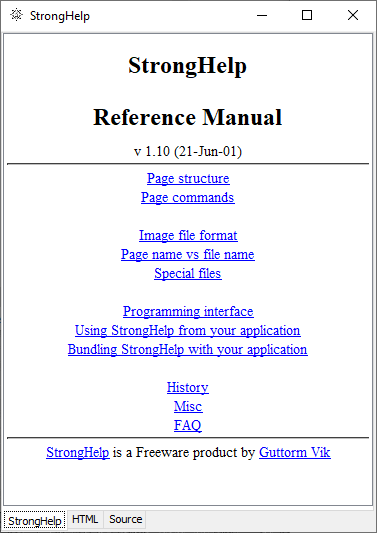Switch to the HTML tab
377x533 pixels.
(85, 519)
